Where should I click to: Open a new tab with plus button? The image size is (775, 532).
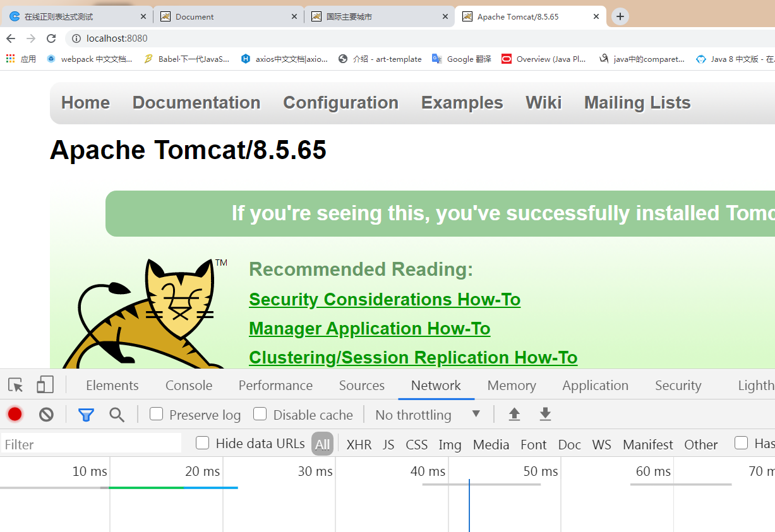620,16
